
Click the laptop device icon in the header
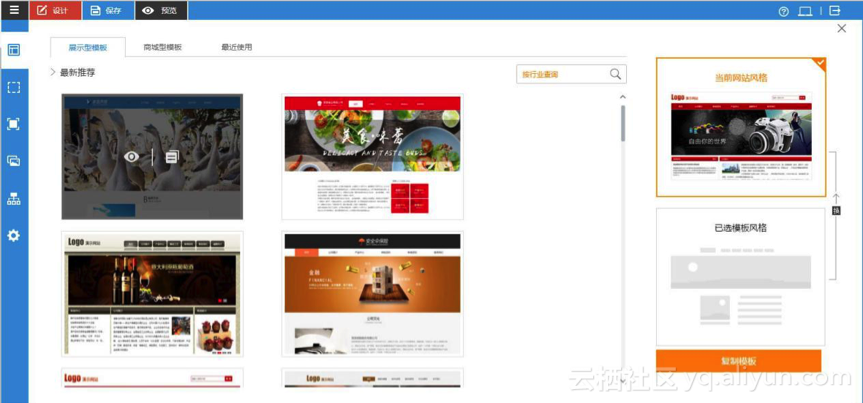806,11
